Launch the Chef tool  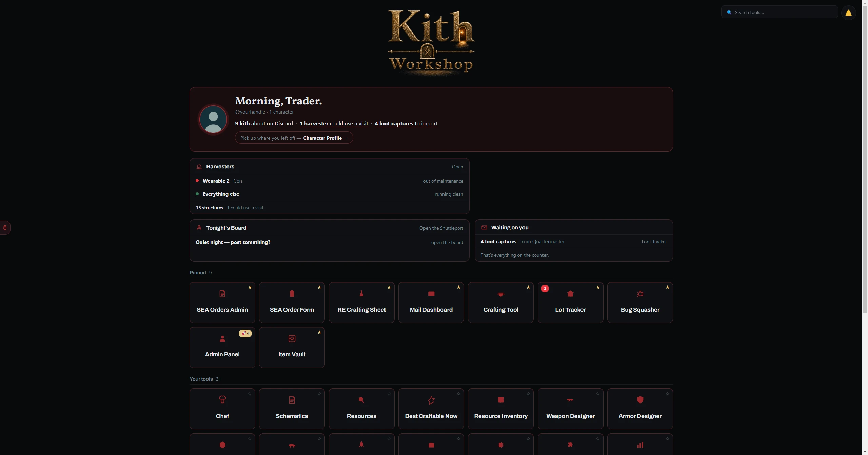[x=222, y=409]
